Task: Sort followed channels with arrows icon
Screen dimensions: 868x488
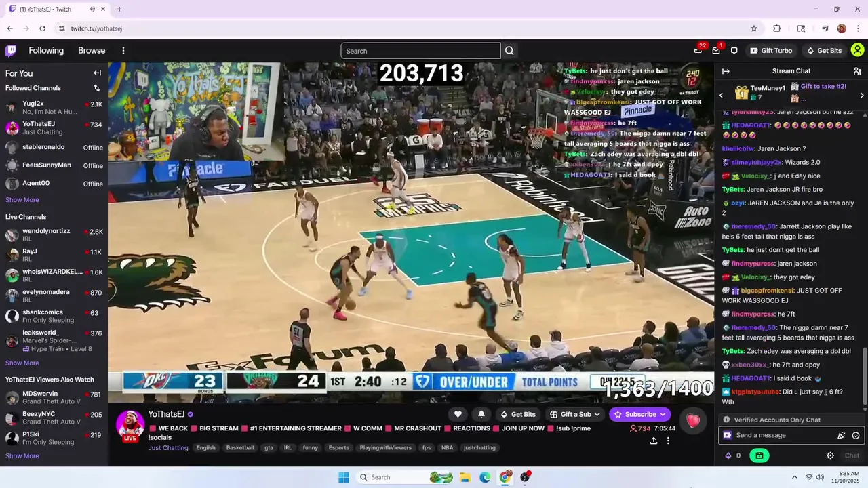Action: (x=96, y=88)
